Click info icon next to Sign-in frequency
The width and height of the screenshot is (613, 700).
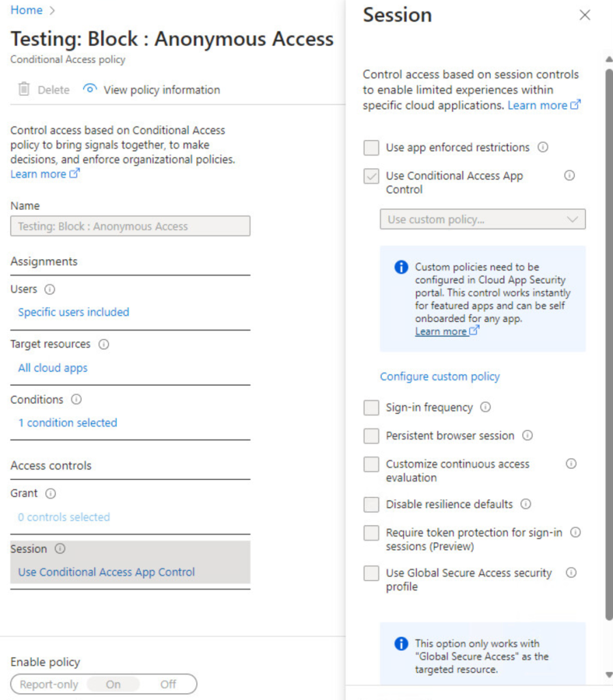(x=485, y=407)
